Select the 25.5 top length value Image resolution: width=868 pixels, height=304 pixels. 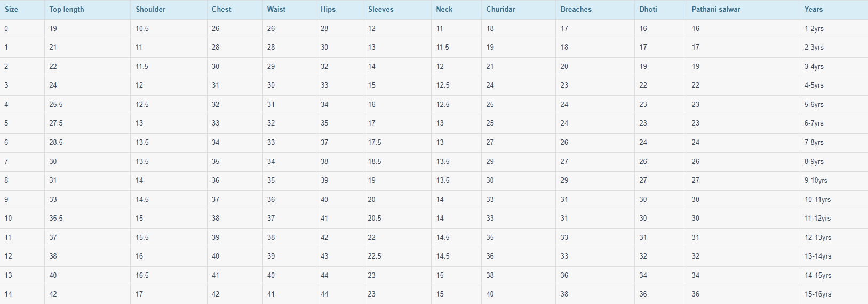(56, 105)
